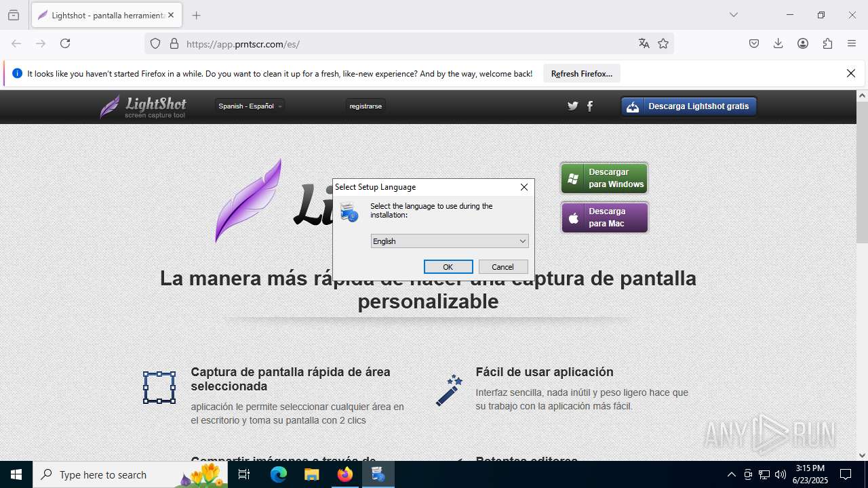
Task: Click OK in setup dialog
Action: (x=448, y=266)
